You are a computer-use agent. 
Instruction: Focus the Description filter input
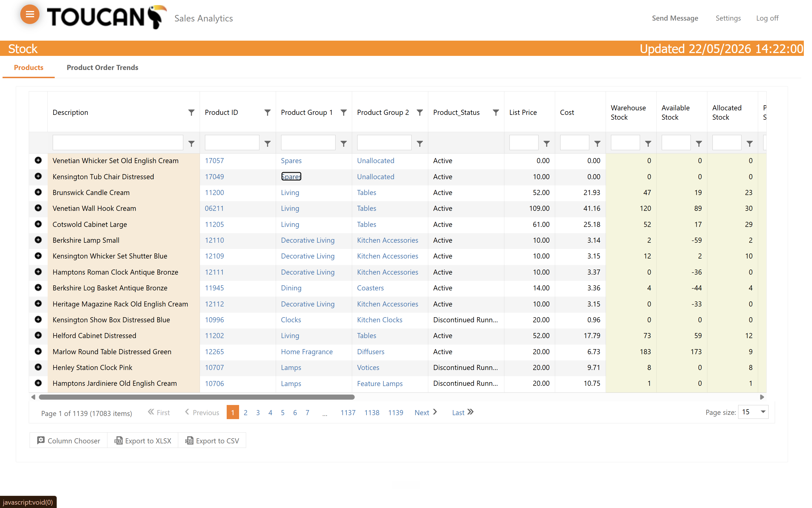(x=118, y=143)
